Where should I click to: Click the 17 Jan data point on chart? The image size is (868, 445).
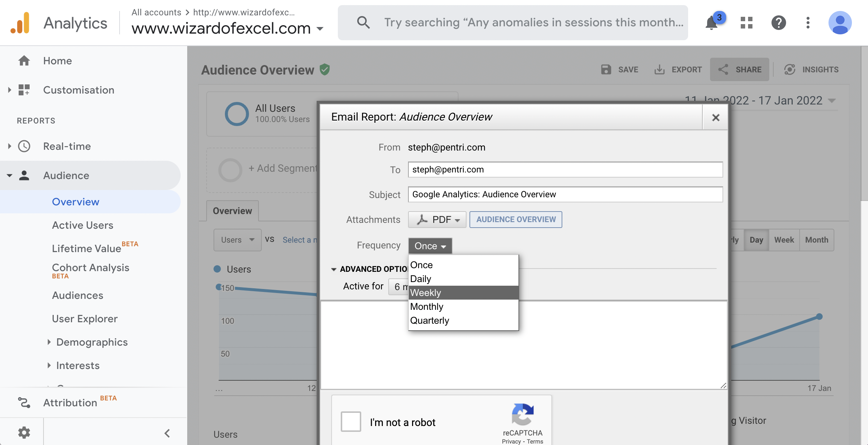(819, 316)
